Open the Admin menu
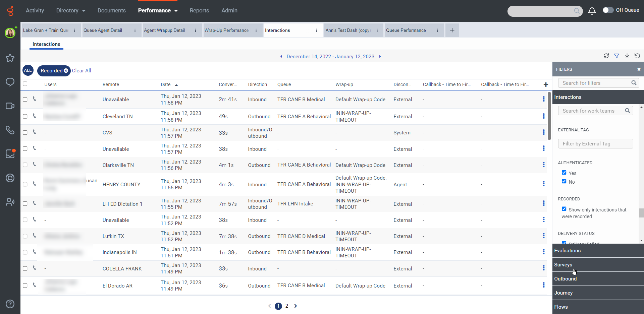 coord(229,11)
